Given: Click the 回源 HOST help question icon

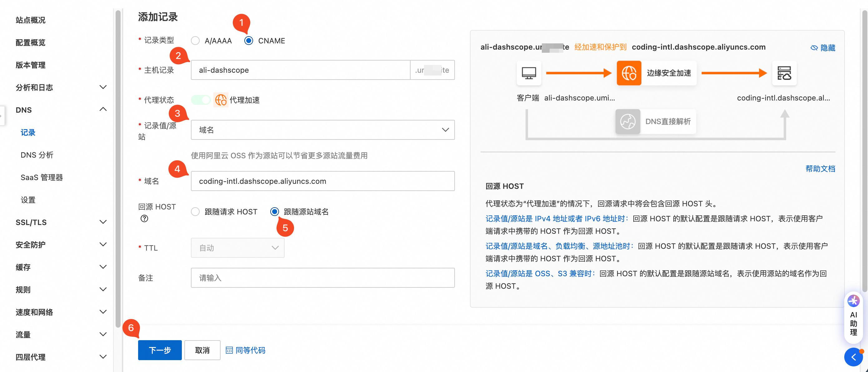Looking at the screenshot, I should [144, 218].
